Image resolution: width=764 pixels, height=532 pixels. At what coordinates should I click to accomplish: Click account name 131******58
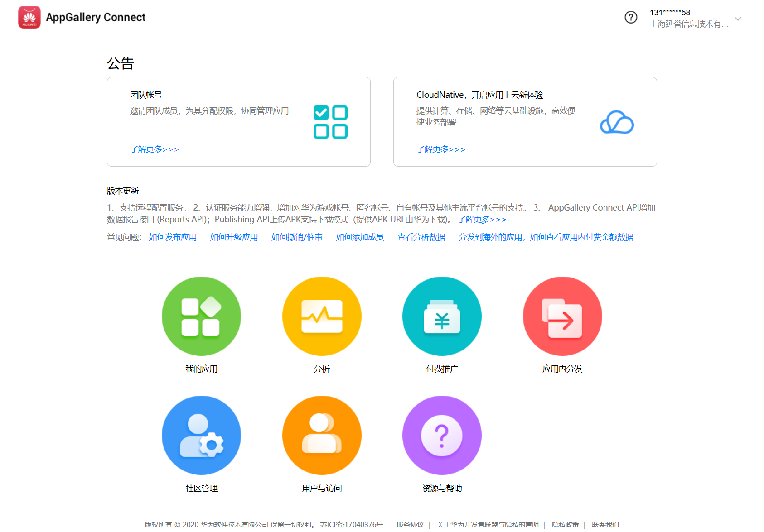tap(670, 12)
